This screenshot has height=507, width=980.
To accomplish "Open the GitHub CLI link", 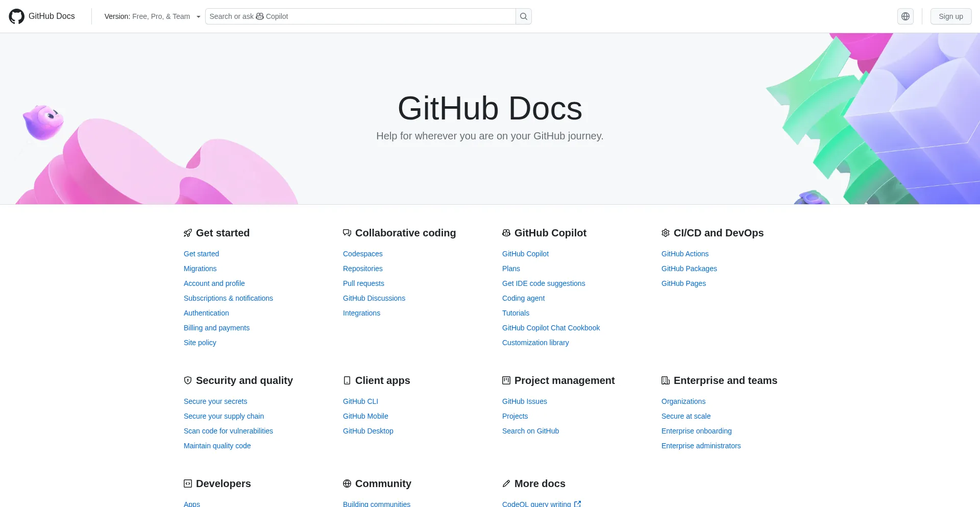I will coord(360,401).
